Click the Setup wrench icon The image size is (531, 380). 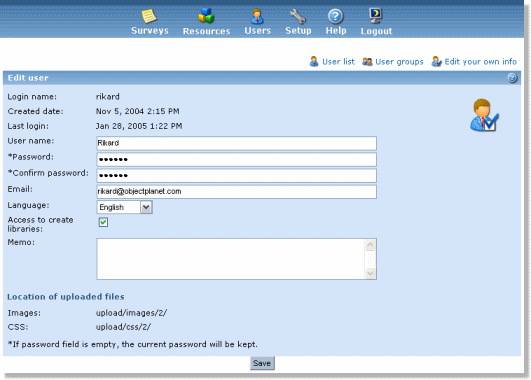click(x=298, y=16)
